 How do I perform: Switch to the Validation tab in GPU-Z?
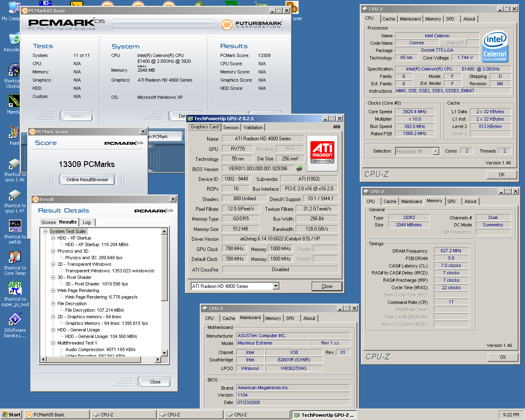(x=253, y=128)
